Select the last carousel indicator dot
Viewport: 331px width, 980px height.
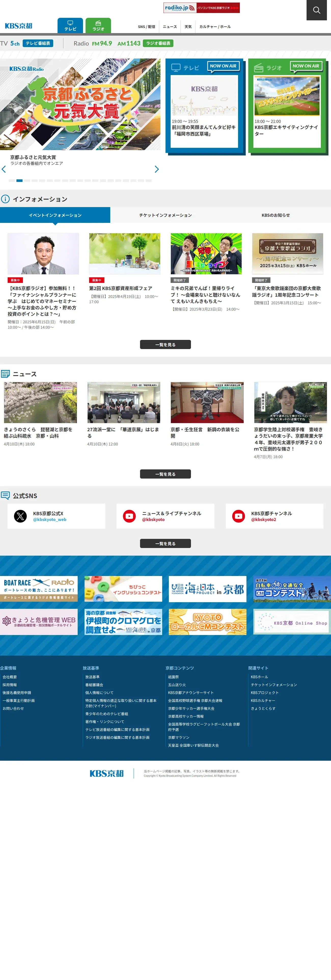[148, 180]
